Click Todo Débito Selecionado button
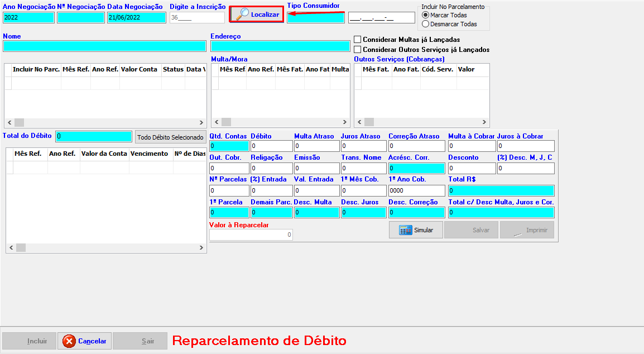 coord(170,137)
